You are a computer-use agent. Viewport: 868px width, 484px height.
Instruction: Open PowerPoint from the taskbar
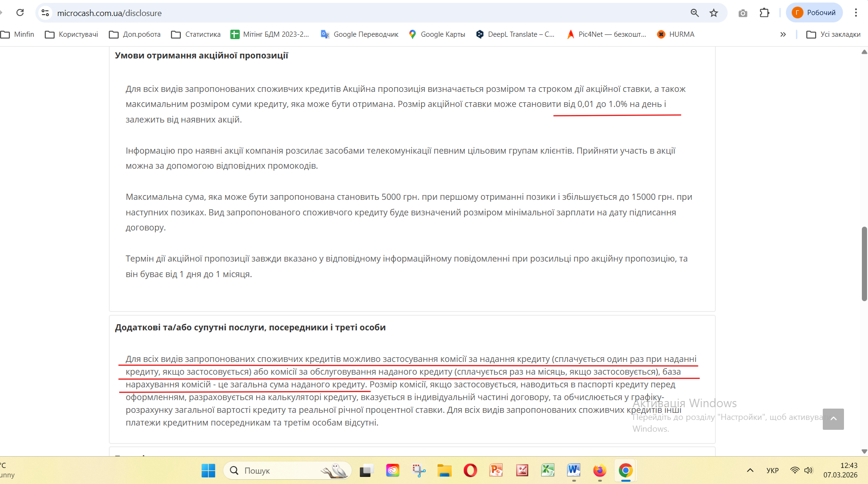pyautogui.click(x=496, y=470)
